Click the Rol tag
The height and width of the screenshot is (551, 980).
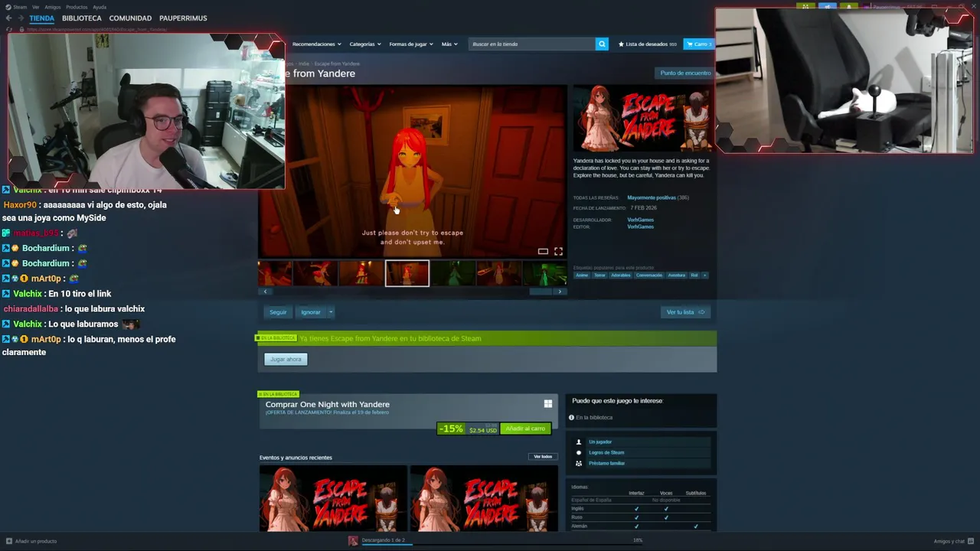pyautogui.click(x=694, y=275)
